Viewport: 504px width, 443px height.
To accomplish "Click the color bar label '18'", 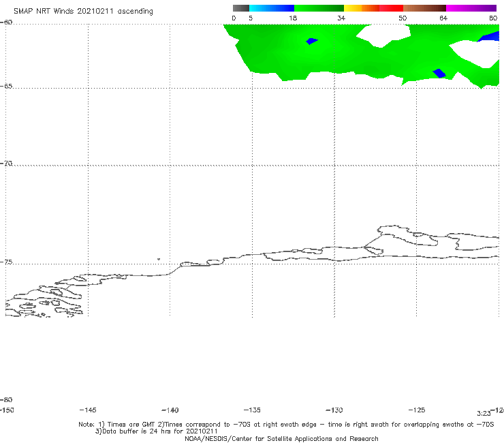I will [x=293, y=18].
